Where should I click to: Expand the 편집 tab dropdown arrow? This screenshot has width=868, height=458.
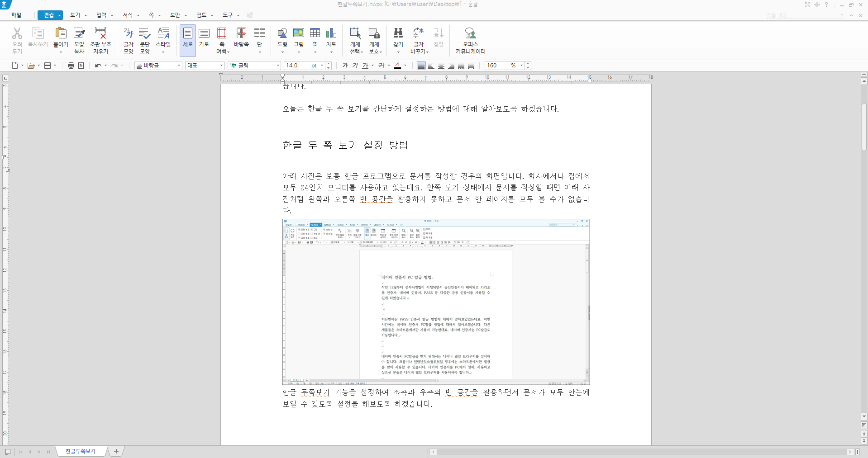click(x=59, y=15)
